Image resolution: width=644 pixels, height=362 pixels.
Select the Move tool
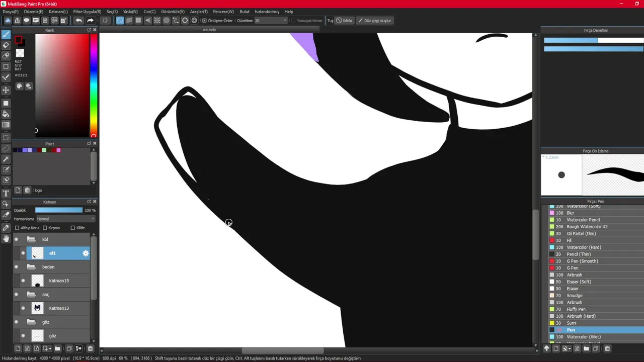(x=6, y=89)
